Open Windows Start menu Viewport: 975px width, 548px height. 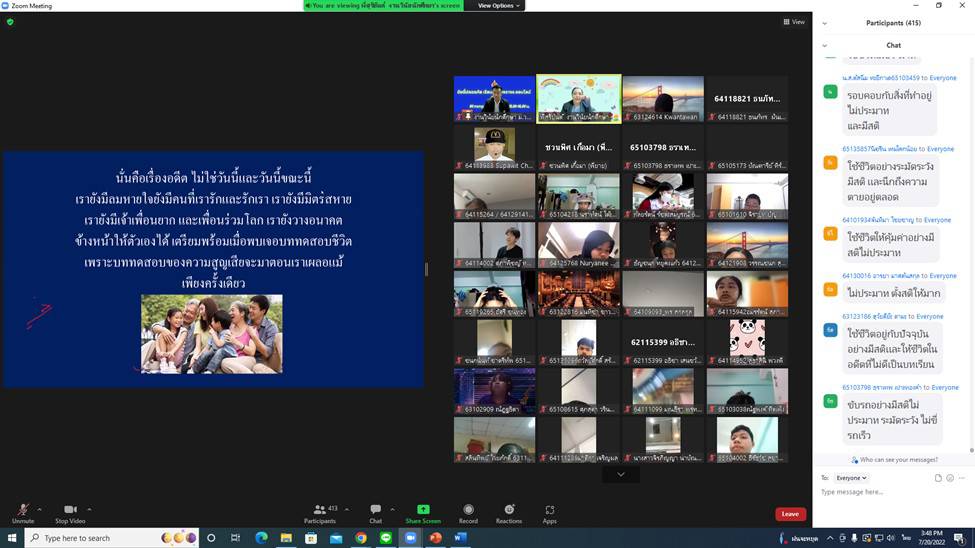coord(12,538)
